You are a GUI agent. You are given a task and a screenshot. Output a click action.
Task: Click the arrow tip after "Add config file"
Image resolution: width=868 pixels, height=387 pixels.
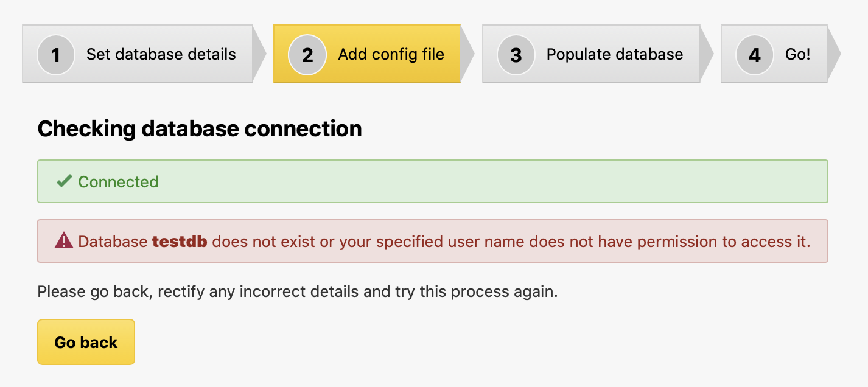pyautogui.click(x=467, y=54)
